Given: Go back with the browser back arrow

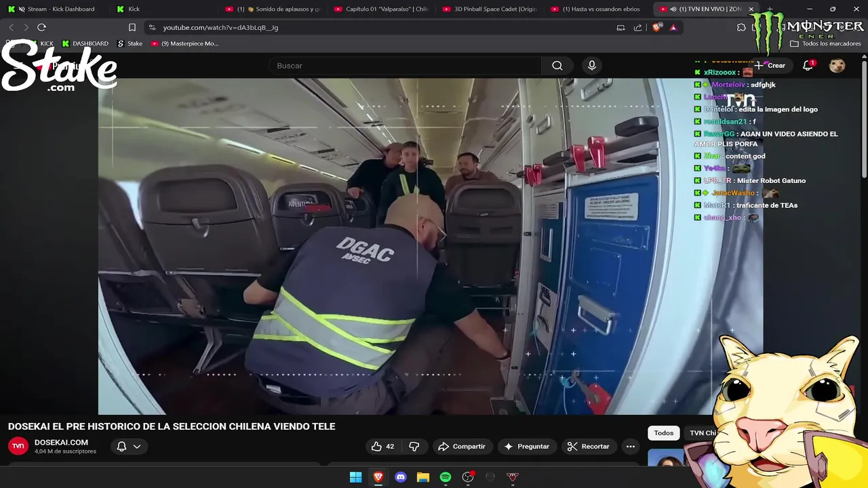Looking at the screenshot, I should click(x=11, y=27).
